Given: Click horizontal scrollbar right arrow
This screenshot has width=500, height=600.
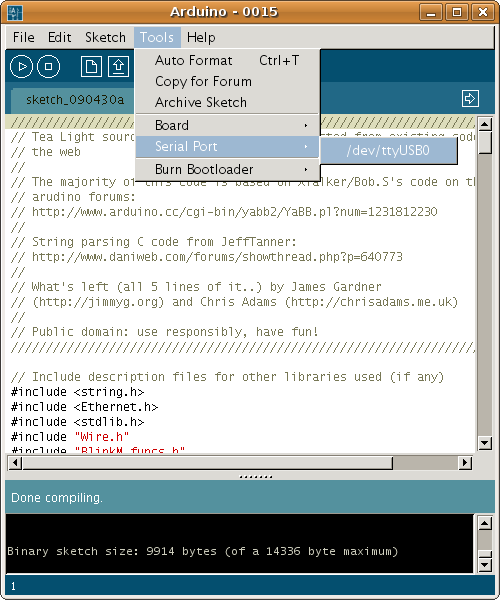Looking at the screenshot, I should point(464,463).
